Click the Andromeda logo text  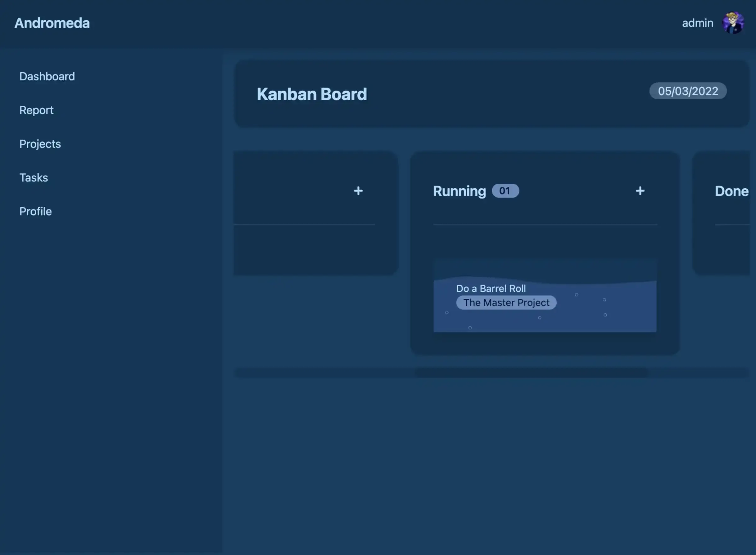point(52,23)
